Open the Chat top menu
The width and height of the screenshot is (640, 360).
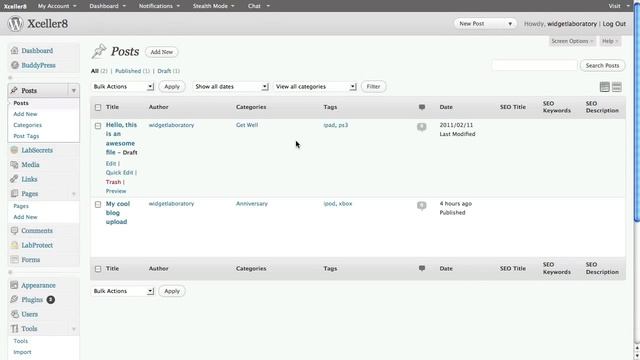tap(258, 6)
